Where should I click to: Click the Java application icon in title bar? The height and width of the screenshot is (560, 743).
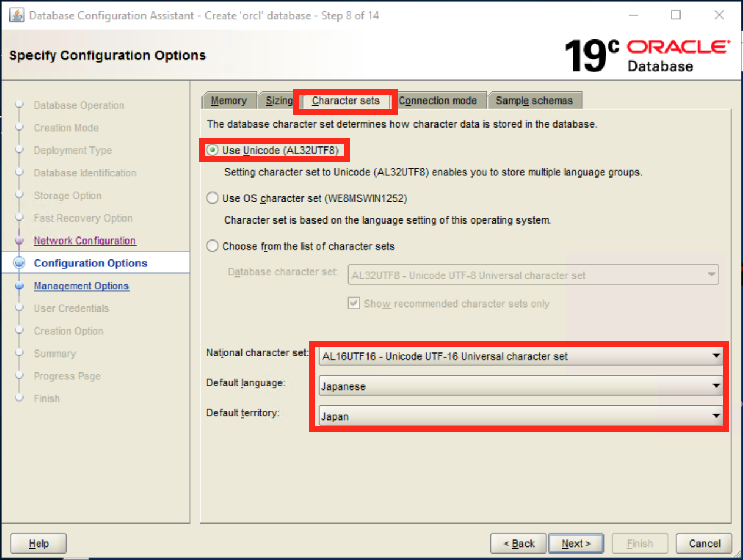[16, 15]
